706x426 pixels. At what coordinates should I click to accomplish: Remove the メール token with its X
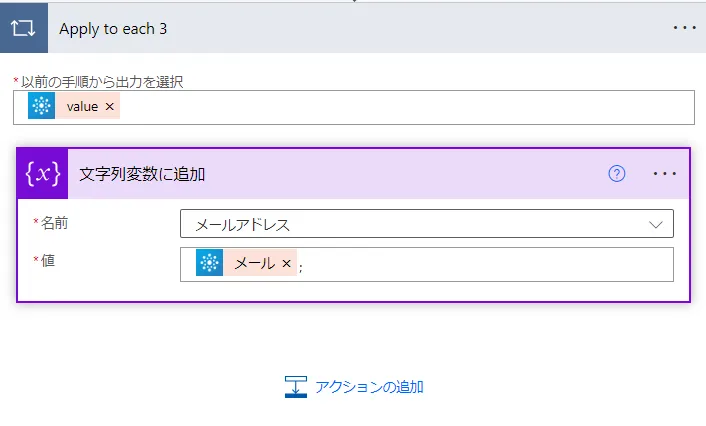(286, 264)
